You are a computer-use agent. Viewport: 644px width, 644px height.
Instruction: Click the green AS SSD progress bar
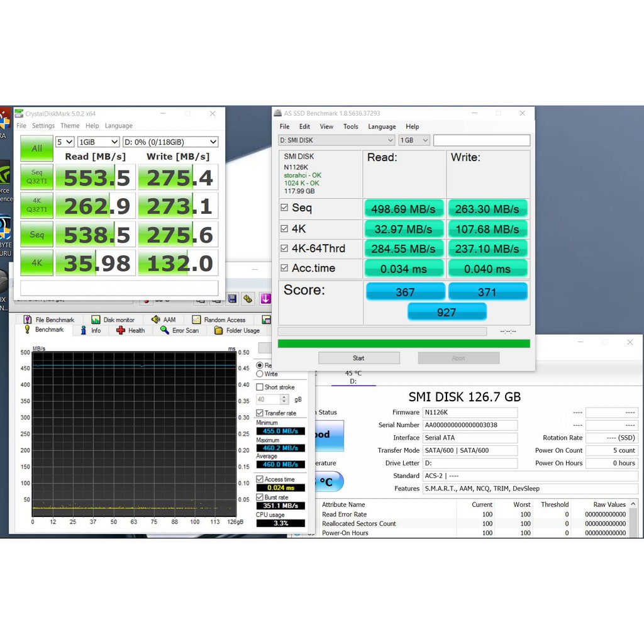[x=404, y=343]
